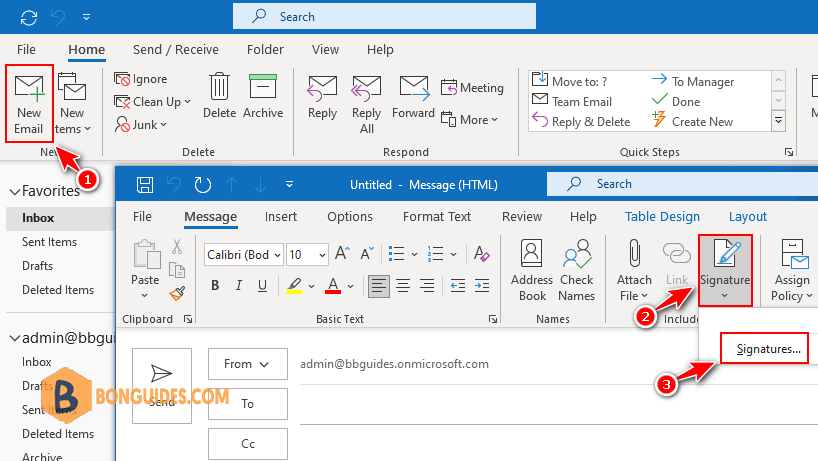818x461 pixels.
Task: Click the Meeting reply button
Action: (x=473, y=88)
